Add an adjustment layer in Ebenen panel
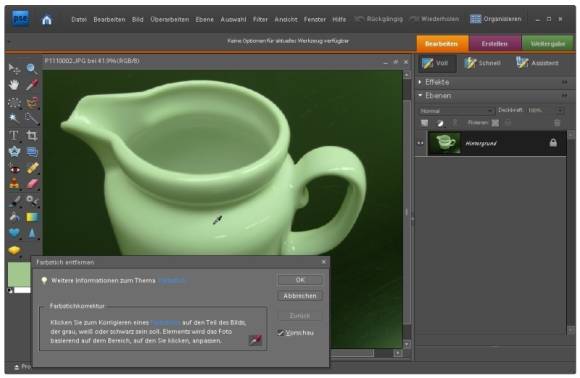The width and height of the screenshot is (580, 378). tap(440, 123)
